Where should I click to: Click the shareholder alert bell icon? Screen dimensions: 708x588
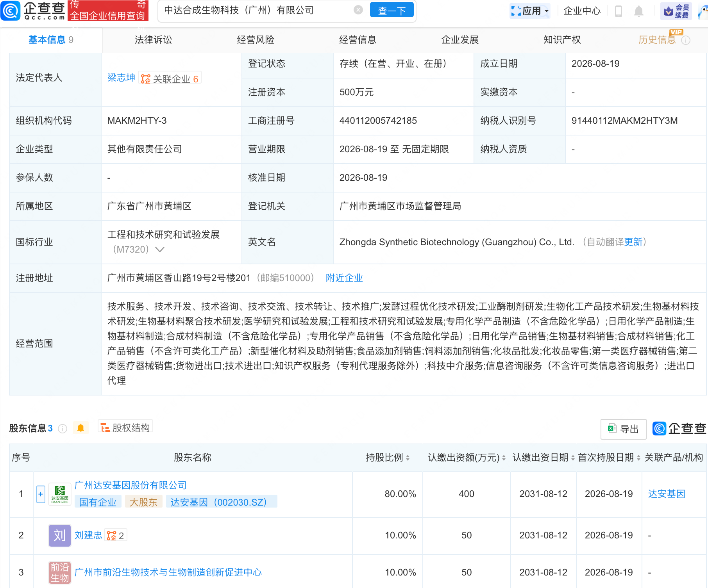[x=80, y=428]
